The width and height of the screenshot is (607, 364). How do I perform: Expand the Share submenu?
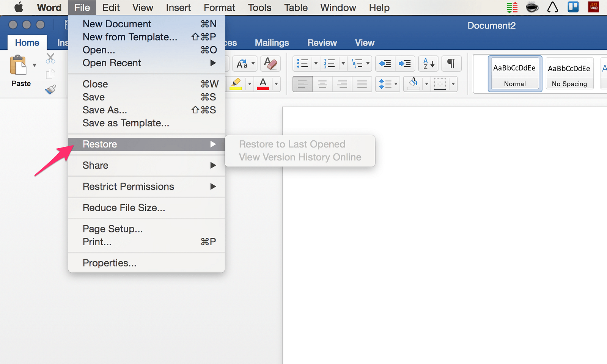[x=146, y=165]
